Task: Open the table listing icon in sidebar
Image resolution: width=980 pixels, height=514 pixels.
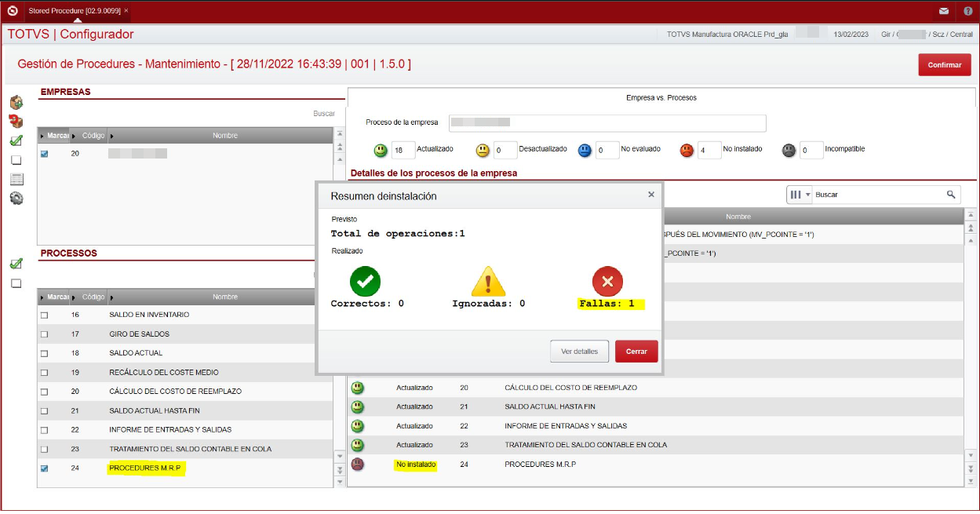Action: [x=16, y=179]
